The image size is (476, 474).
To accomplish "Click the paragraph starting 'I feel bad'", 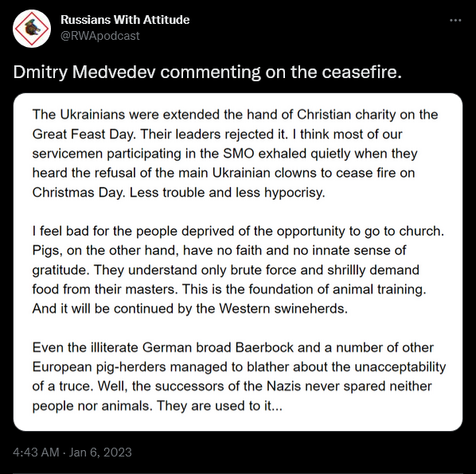I will tap(238, 270).
